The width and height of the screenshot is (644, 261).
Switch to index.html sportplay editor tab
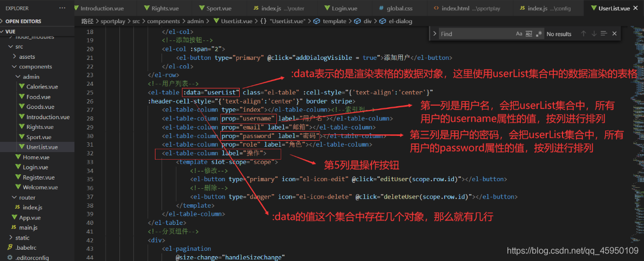pyautogui.click(x=469, y=8)
